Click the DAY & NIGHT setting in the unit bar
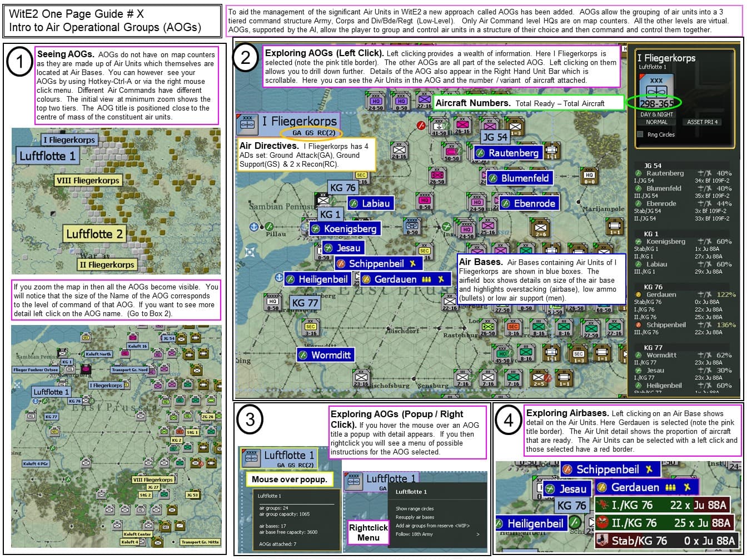The image size is (747, 560). point(656,114)
